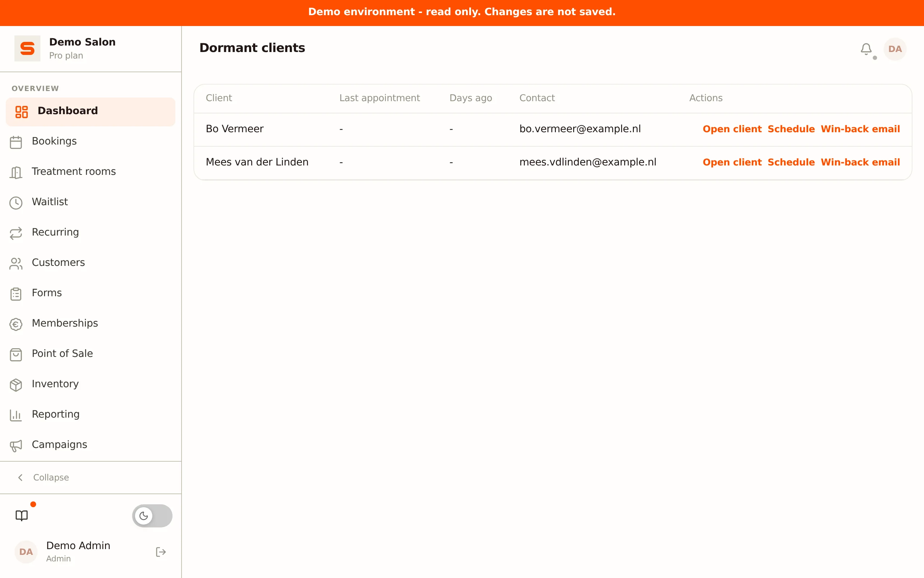Click the logout icon next to Demo Admin
Screen dimensions: 924x578
point(161,552)
